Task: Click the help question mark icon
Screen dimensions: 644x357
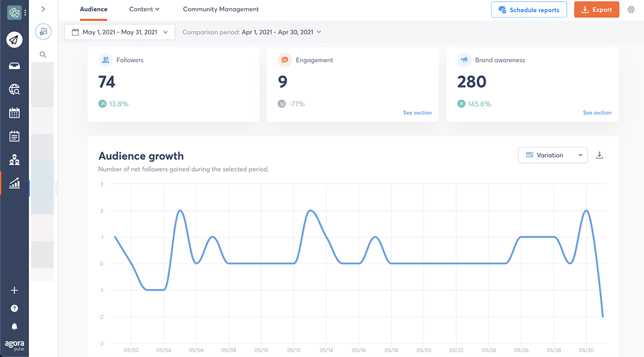Action: pyautogui.click(x=14, y=308)
